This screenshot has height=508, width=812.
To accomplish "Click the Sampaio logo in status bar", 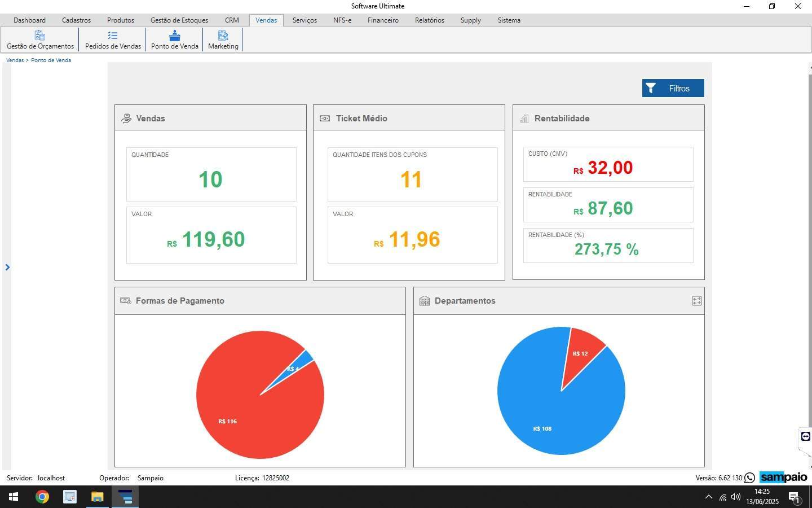I will [784, 478].
